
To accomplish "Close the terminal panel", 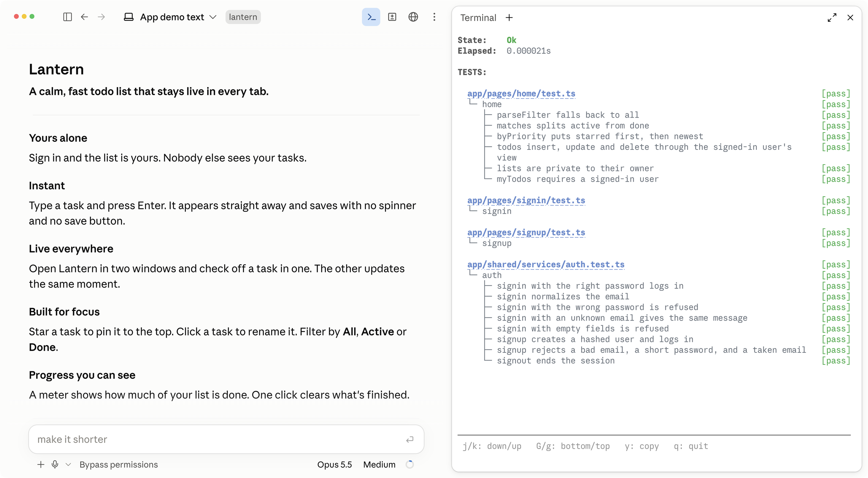I will coord(850,18).
